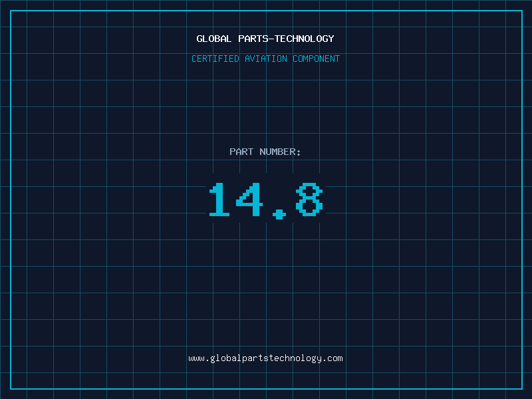532x399 pixels.
Task: Click 'CERTIFIED AVIATION COMPONENT' subtitle text
Action: (x=265, y=59)
